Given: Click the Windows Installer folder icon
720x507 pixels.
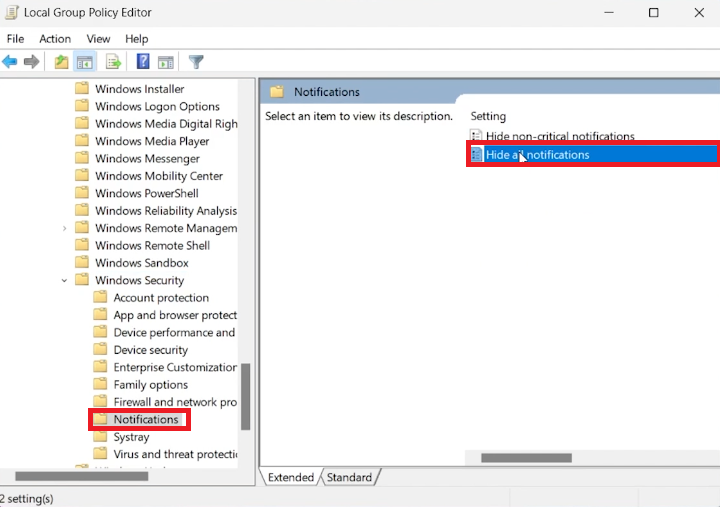Looking at the screenshot, I should pos(82,88).
